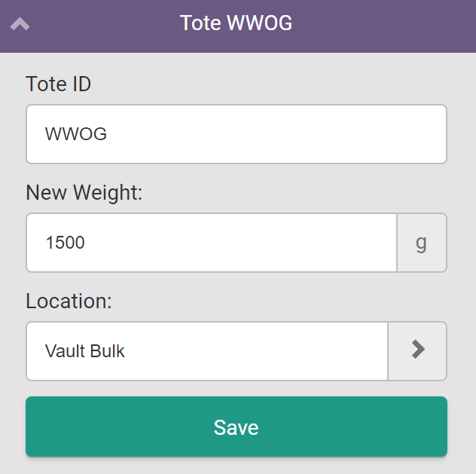476x474 pixels.
Task: Place cursor on the WWOG text value
Action: click(76, 135)
